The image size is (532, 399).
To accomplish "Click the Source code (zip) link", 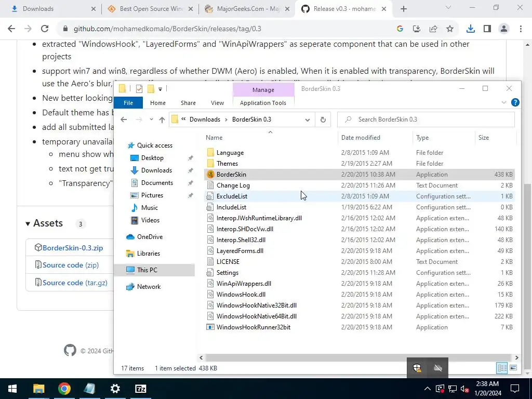I will click(x=71, y=265).
